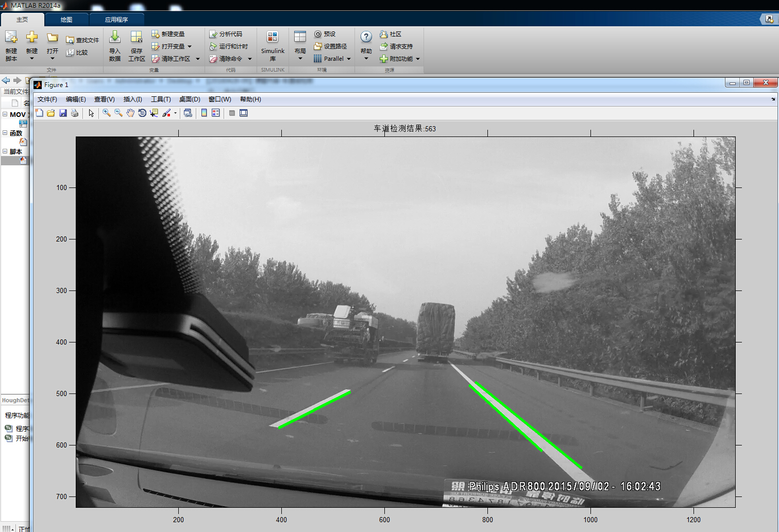Open 预设 (Preferences) gear

point(325,34)
